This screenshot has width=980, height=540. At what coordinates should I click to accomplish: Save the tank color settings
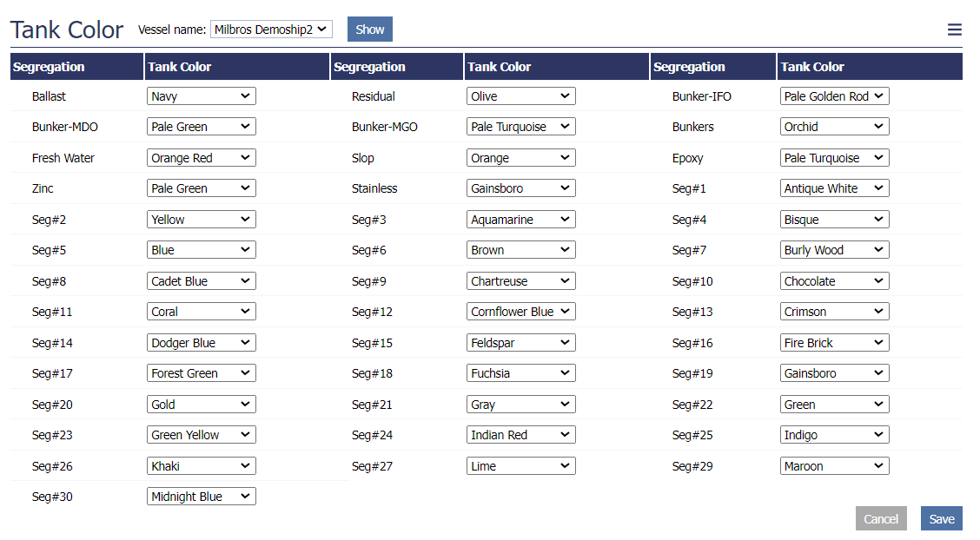pos(941,518)
